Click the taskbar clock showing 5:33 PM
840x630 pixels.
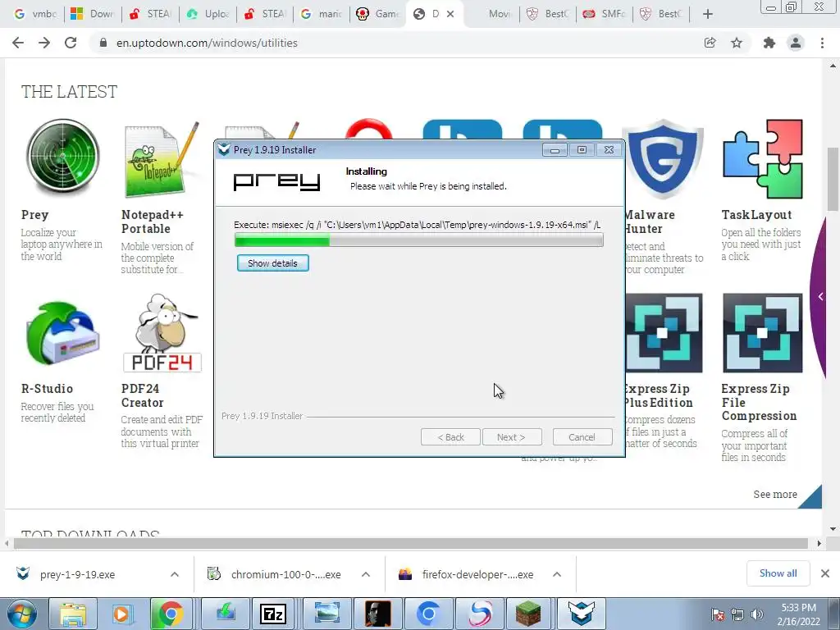[x=798, y=614]
